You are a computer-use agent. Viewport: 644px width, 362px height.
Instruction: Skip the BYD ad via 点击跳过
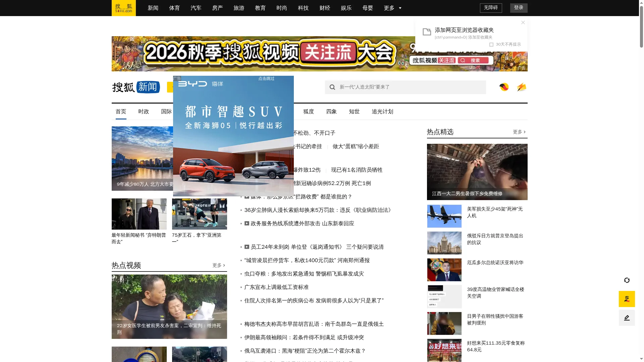(266, 78)
